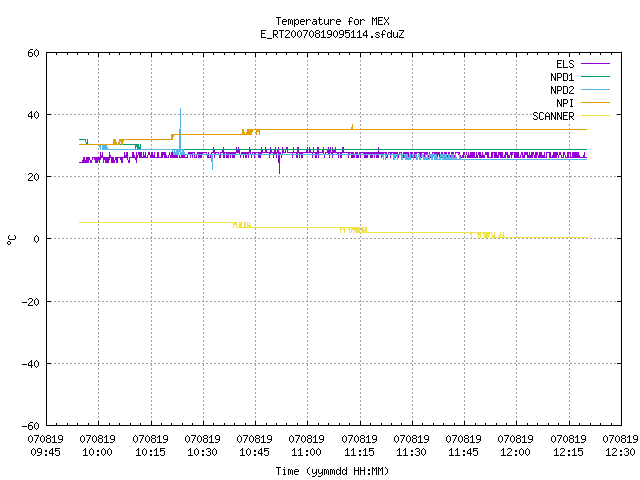This screenshot has width=640, height=480.
Task: Click the 11:30 x-axis tick label
Action: coord(411,452)
